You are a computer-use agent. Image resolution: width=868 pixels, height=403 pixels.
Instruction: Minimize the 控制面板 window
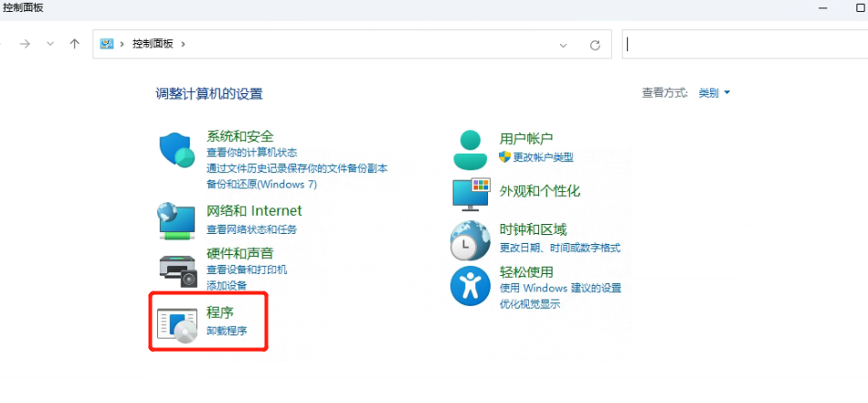(825, 7)
